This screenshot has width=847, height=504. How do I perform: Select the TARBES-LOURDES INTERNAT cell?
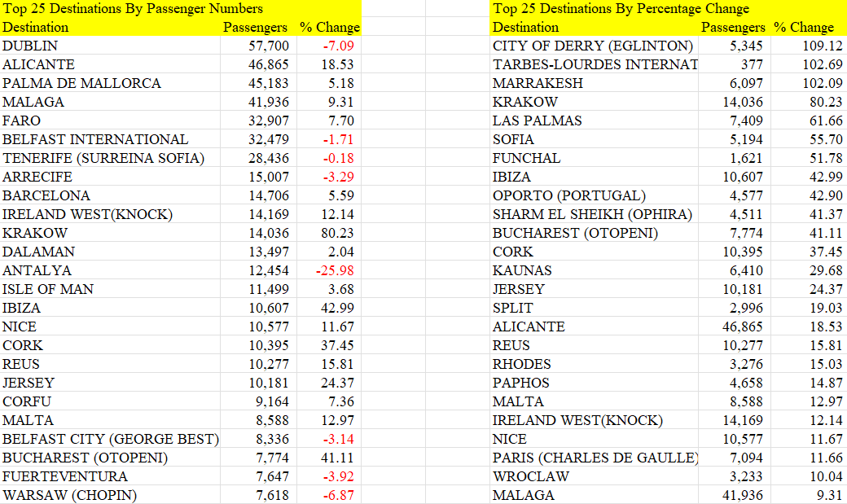[595, 64]
